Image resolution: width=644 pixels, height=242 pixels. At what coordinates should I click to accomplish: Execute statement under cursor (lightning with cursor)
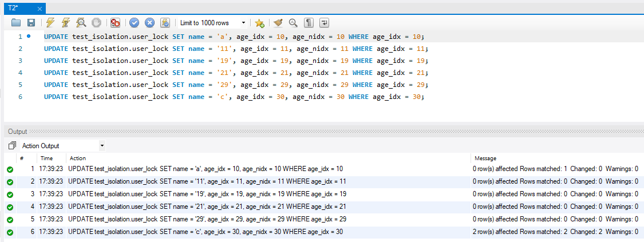(65, 22)
